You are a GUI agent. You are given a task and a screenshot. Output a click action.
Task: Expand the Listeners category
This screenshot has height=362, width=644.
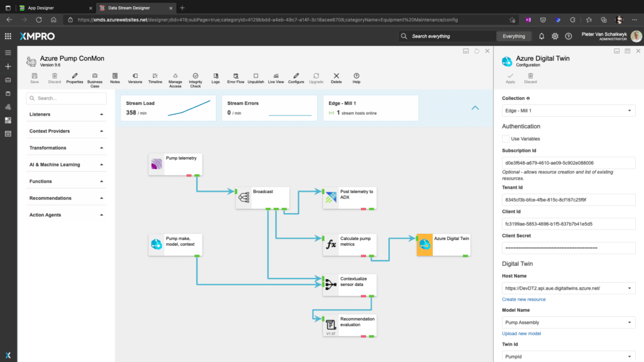point(66,114)
